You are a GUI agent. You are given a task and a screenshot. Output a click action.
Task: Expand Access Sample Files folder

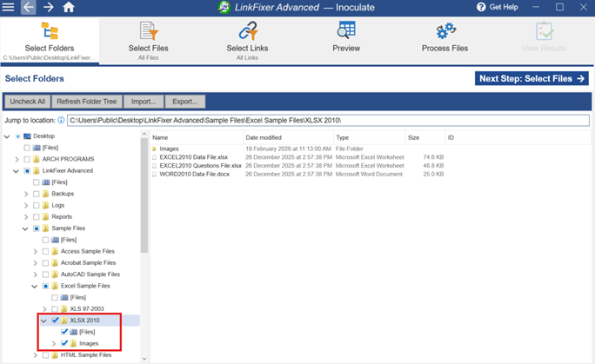tap(35, 252)
